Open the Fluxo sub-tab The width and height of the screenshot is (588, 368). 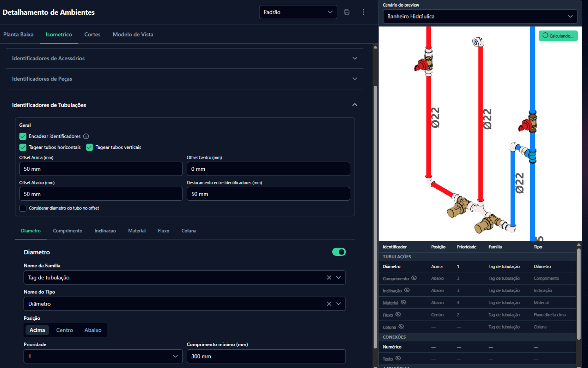(x=164, y=231)
